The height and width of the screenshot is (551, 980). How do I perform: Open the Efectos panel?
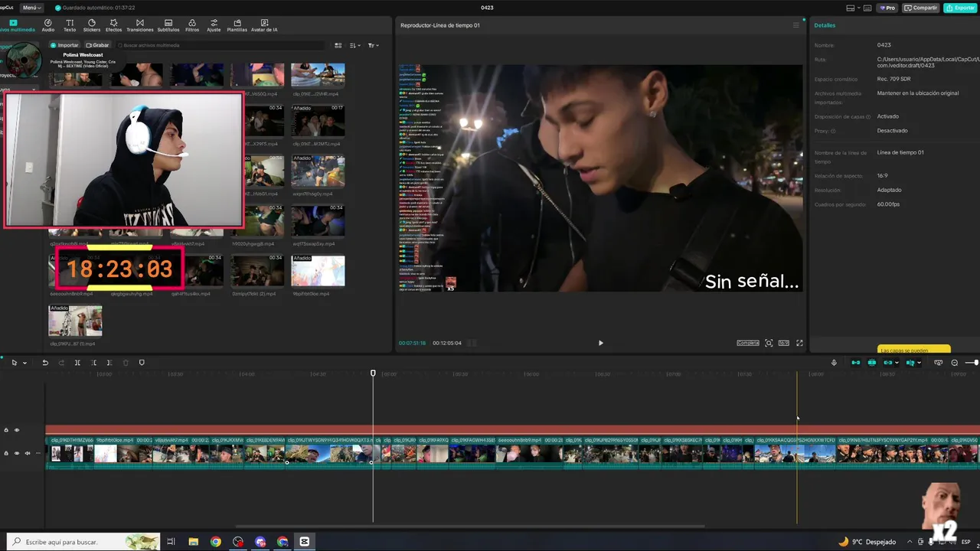113,25
